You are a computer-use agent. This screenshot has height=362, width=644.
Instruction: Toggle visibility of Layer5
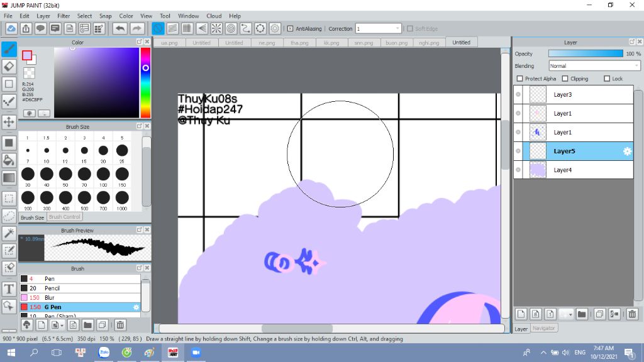(x=518, y=151)
